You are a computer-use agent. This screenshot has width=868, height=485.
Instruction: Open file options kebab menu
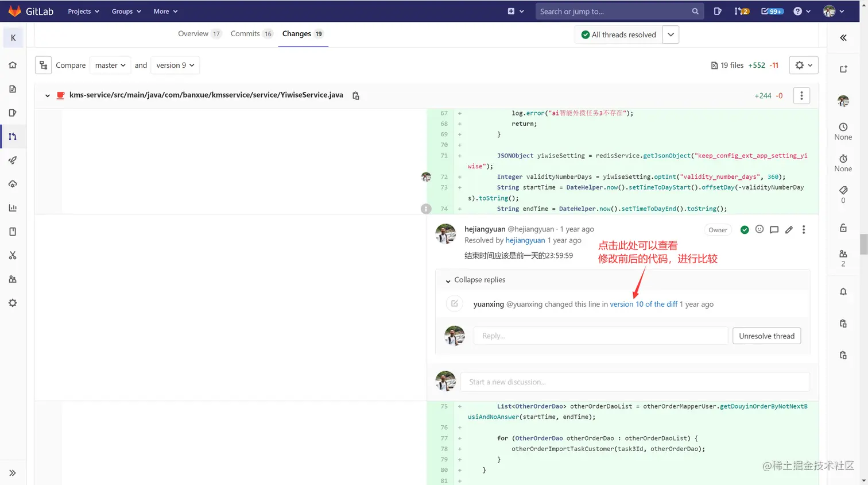[x=801, y=96]
